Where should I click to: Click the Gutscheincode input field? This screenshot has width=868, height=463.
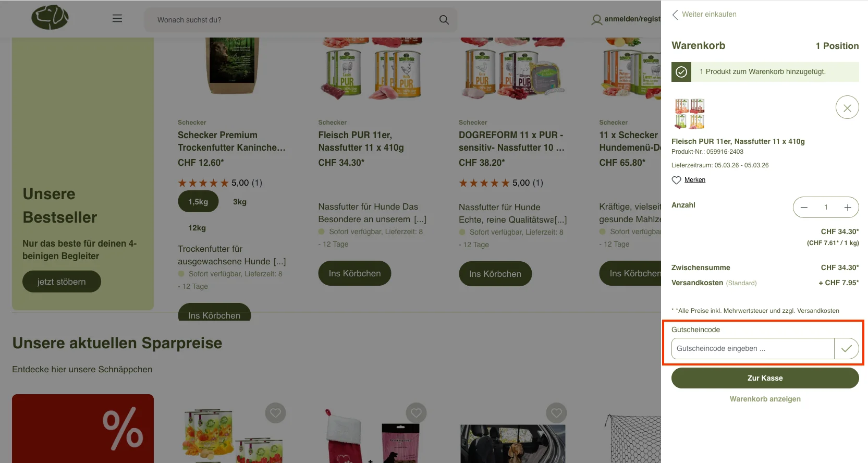point(753,348)
